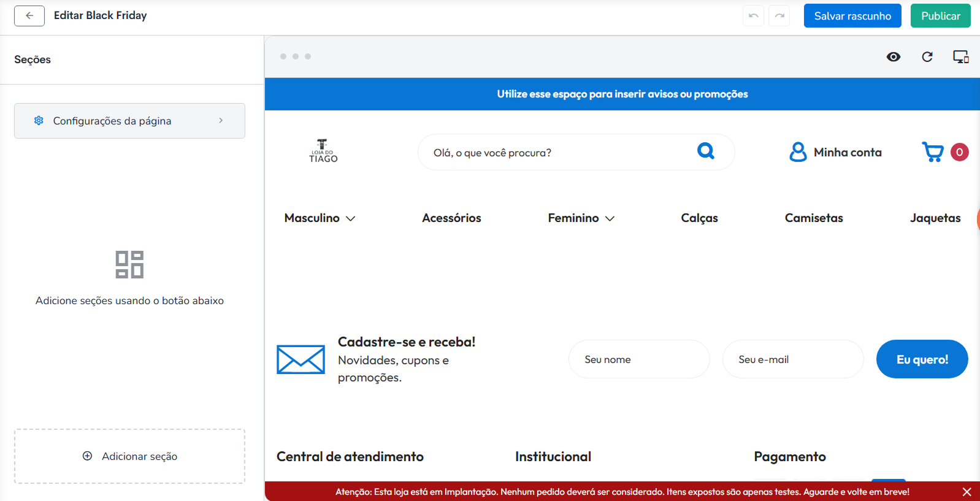Open the Acessórios category
980x501 pixels.
451,218
